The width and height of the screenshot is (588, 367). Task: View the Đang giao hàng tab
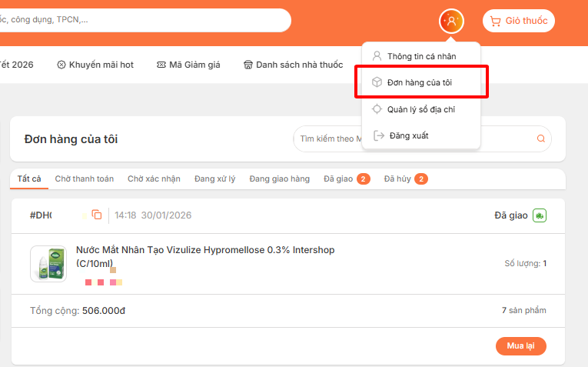point(279,178)
